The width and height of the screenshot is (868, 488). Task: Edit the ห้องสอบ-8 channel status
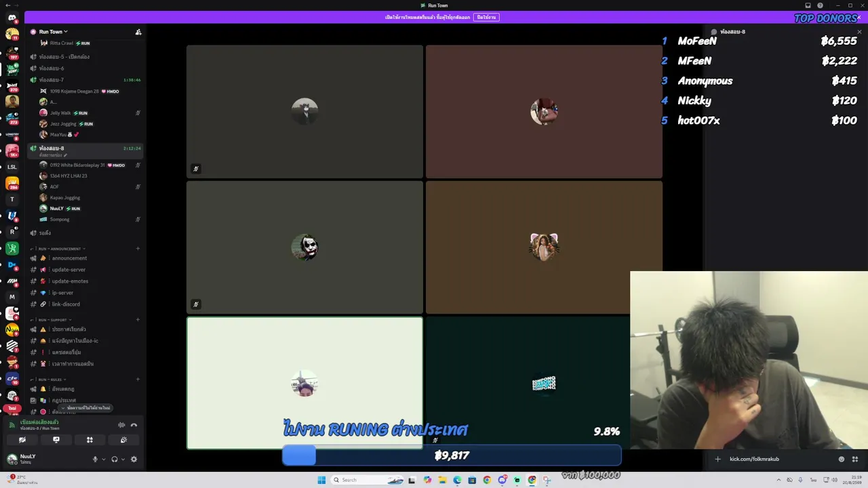[54, 155]
